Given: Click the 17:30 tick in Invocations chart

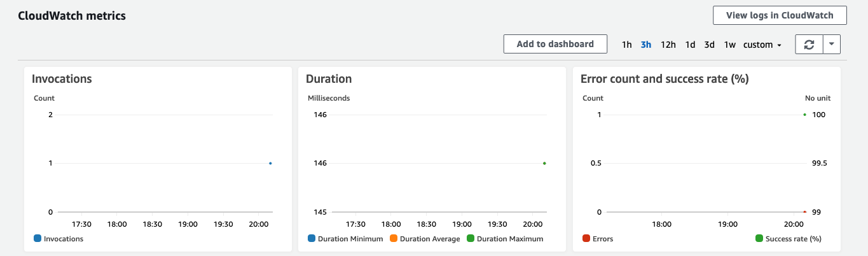Looking at the screenshot, I should pyautogui.click(x=81, y=224).
